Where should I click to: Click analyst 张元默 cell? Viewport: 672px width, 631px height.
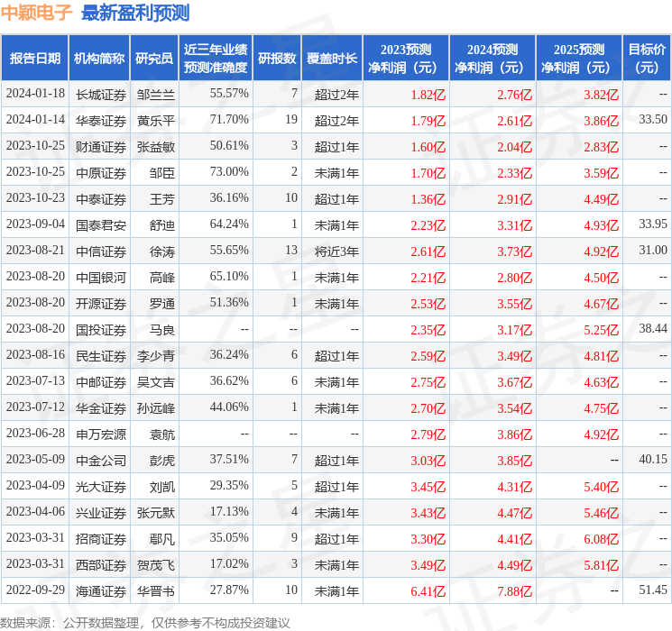click(x=155, y=513)
